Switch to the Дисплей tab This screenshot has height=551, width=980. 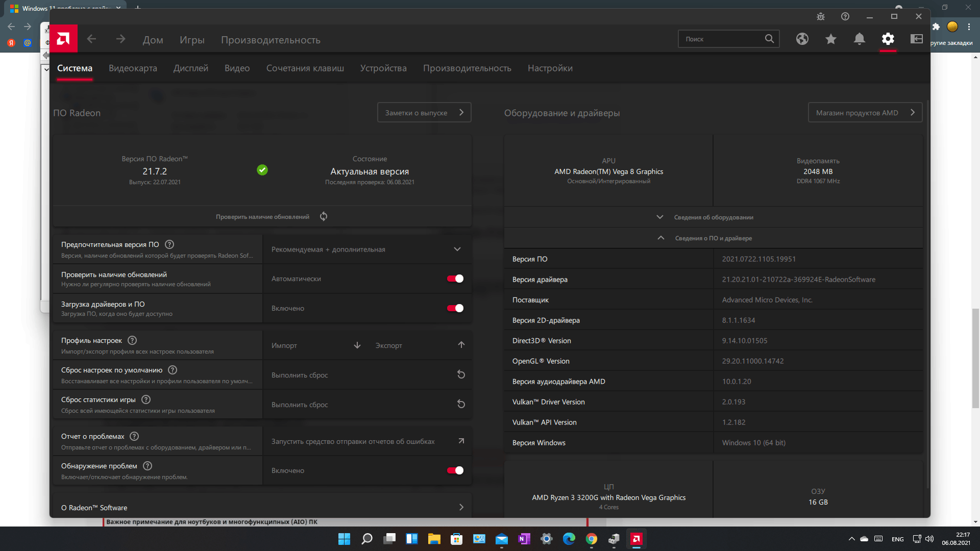click(191, 68)
